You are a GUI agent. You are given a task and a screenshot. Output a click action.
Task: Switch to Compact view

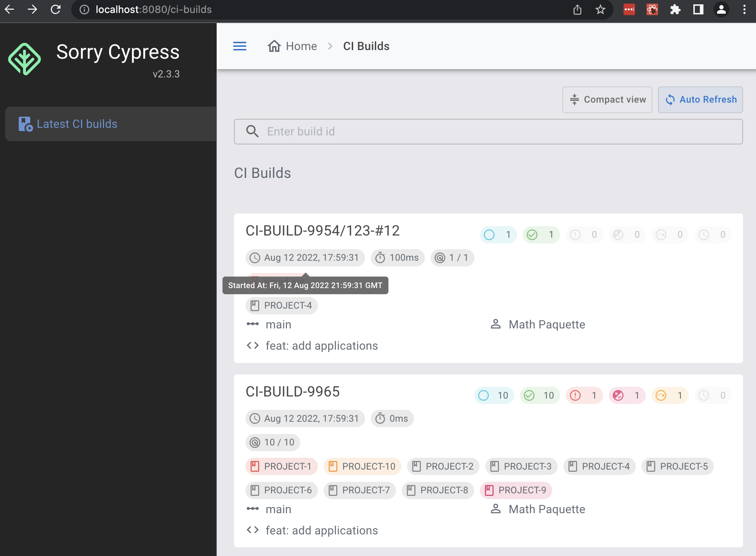click(607, 99)
